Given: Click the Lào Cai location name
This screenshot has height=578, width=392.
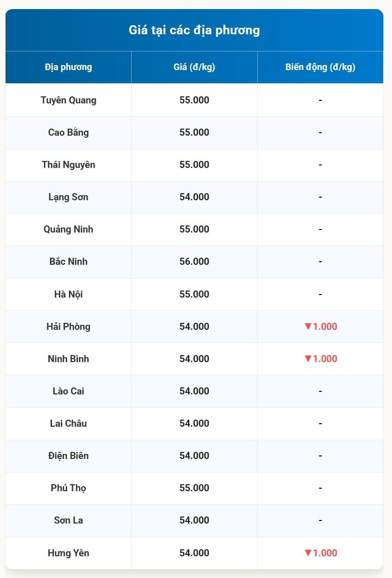Looking at the screenshot, I should point(68,391).
